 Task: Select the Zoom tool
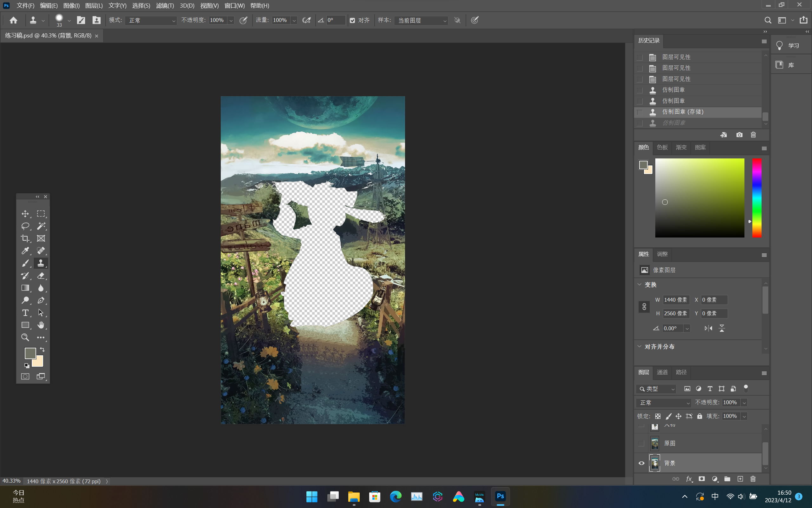coord(25,337)
